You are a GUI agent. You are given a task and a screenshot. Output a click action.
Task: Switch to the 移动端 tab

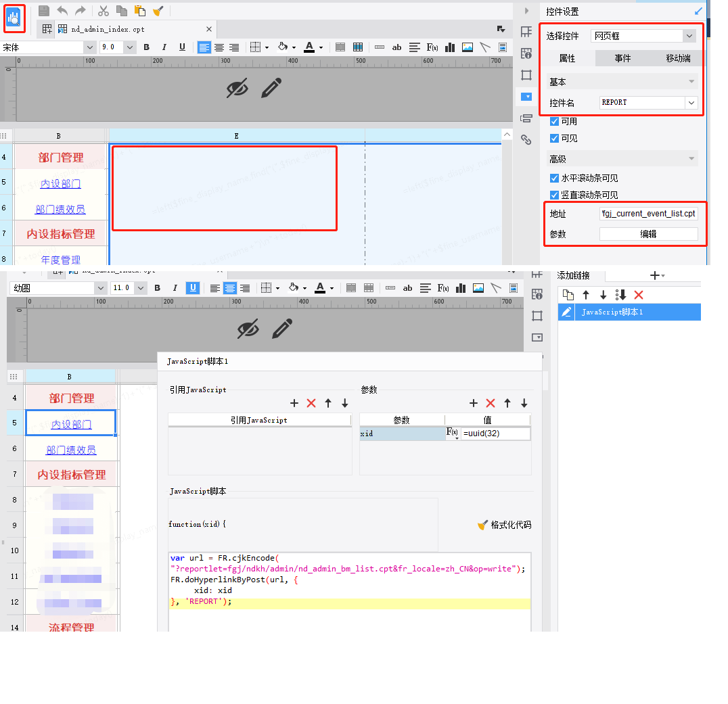[x=678, y=59]
